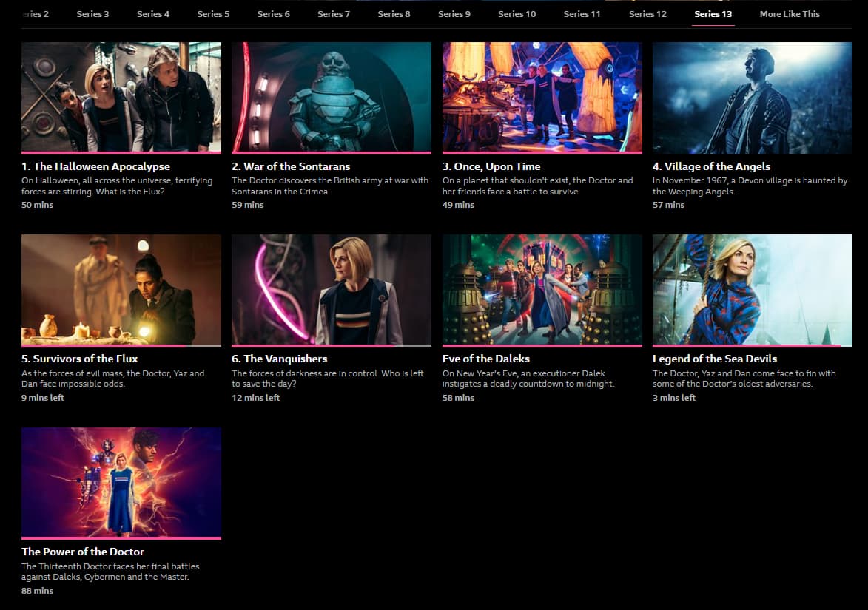
Task: Click The Vanquishers watch progress bar
Action: click(331, 345)
